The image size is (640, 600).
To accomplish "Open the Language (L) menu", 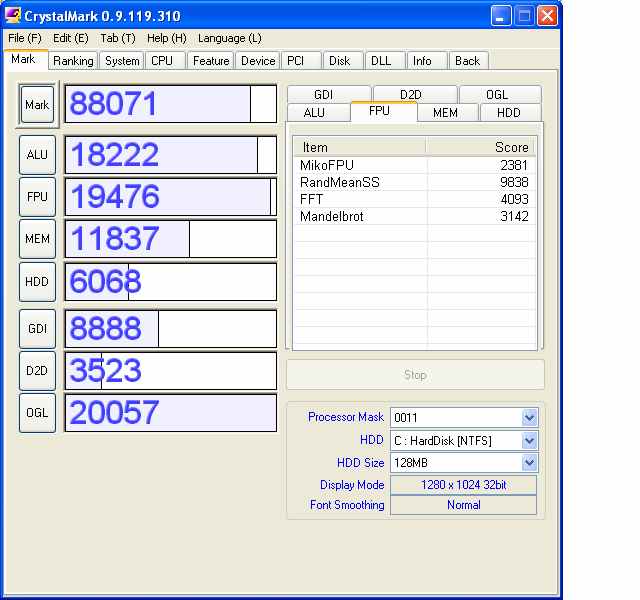I will [229, 38].
